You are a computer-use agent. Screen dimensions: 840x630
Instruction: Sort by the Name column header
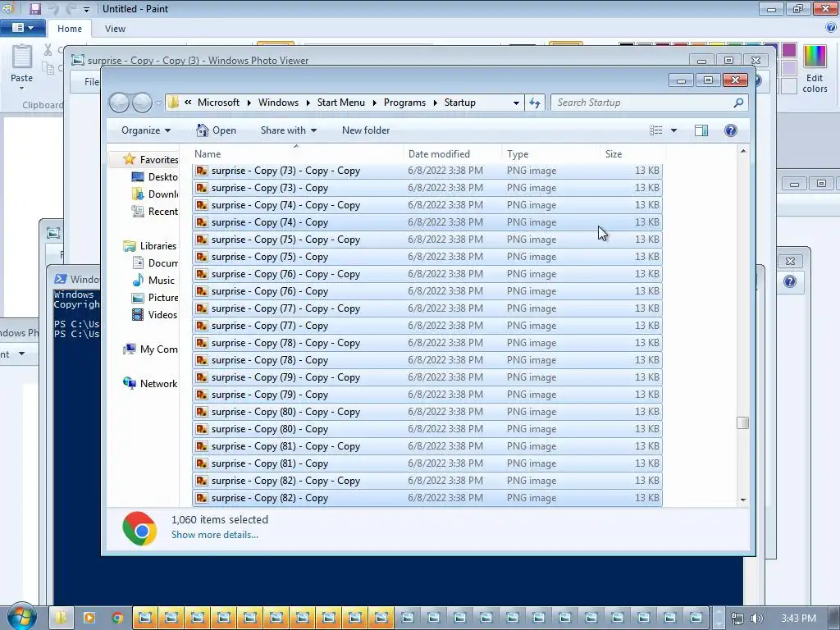pyautogui.click(x=295, y=153)
